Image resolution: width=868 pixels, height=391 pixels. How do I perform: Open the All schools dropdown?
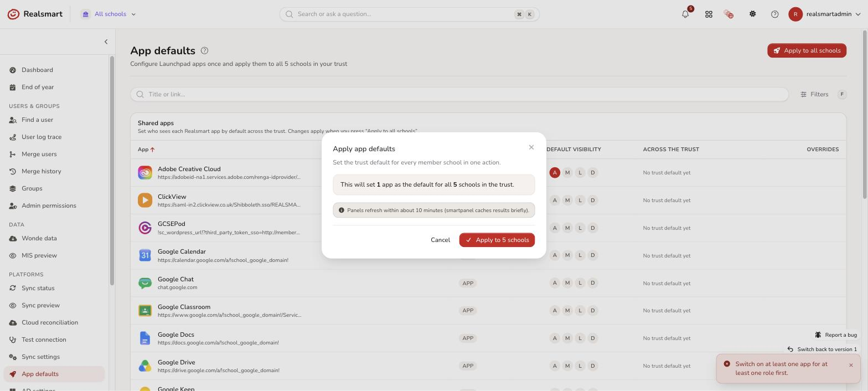(108, 14)
